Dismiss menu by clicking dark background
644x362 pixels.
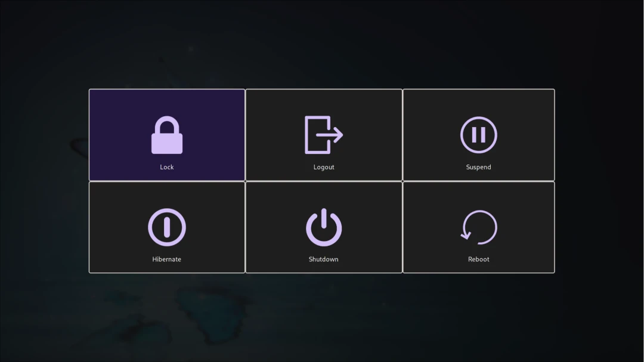tap(322, 322)
